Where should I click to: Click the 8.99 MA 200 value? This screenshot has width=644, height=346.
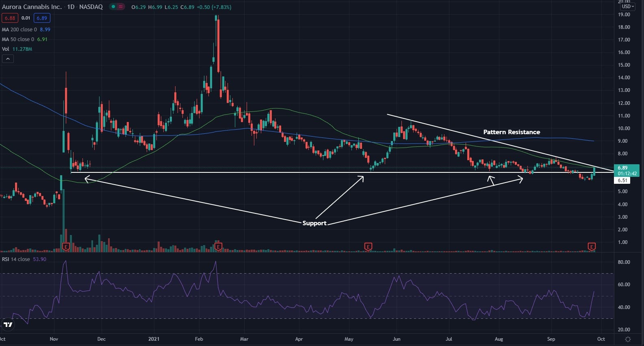(45, 30)
